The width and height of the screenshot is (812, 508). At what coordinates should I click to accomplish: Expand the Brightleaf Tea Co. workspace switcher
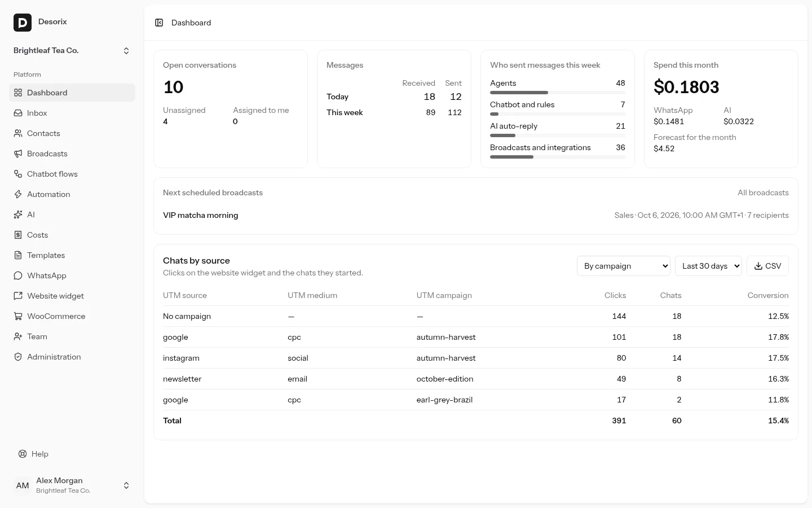72,51
